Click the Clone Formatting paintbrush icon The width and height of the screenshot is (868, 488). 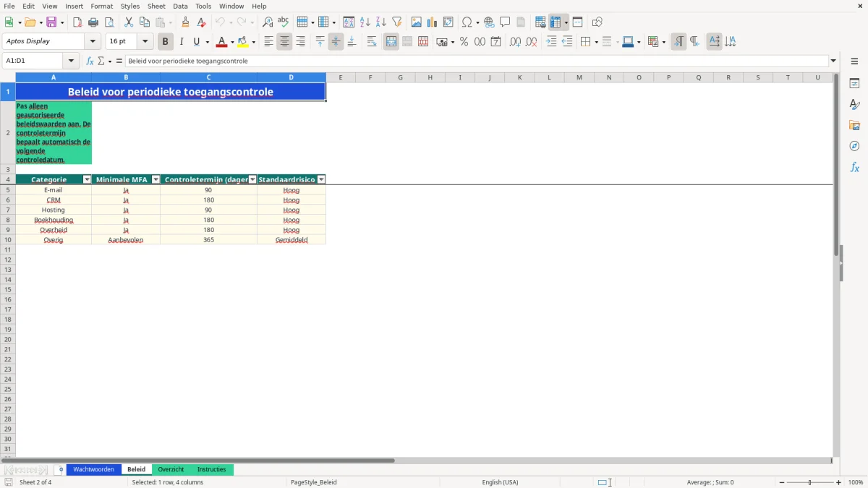click(x=186, y=22)
